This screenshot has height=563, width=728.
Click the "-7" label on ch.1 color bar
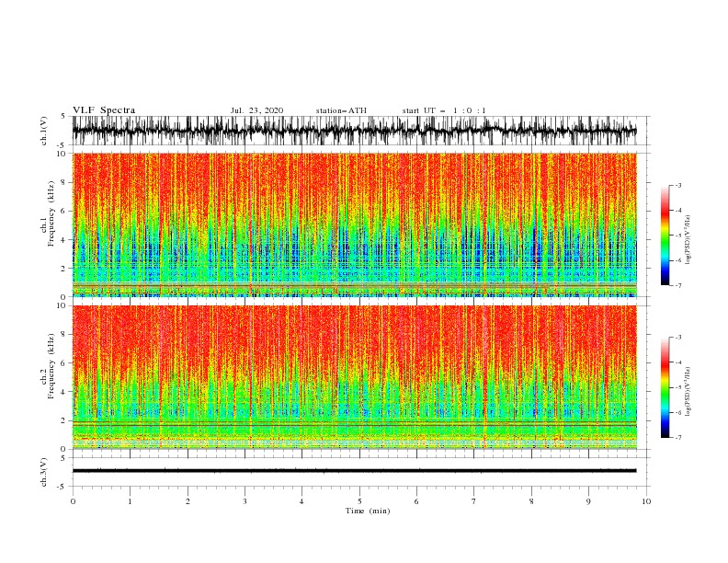[x=678, y=286]
